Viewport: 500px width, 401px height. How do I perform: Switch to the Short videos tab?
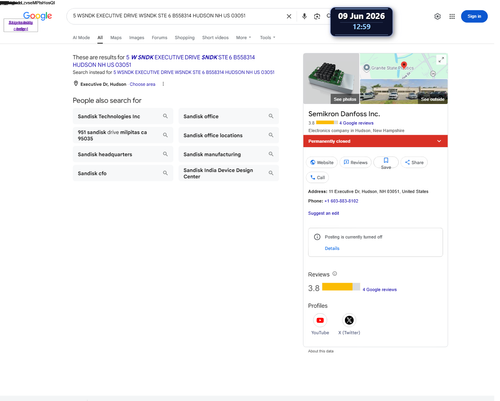click(x=215, y=38)
